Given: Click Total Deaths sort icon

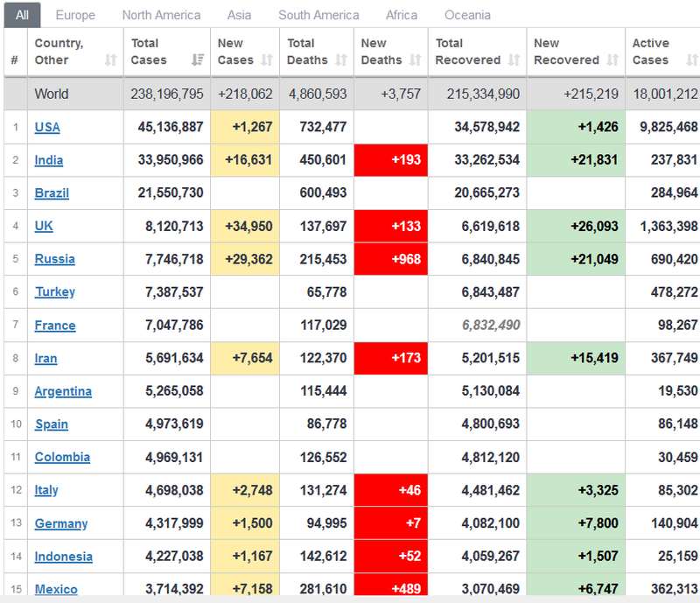Looking at the screenshot, I should click(x=342, y=60).
